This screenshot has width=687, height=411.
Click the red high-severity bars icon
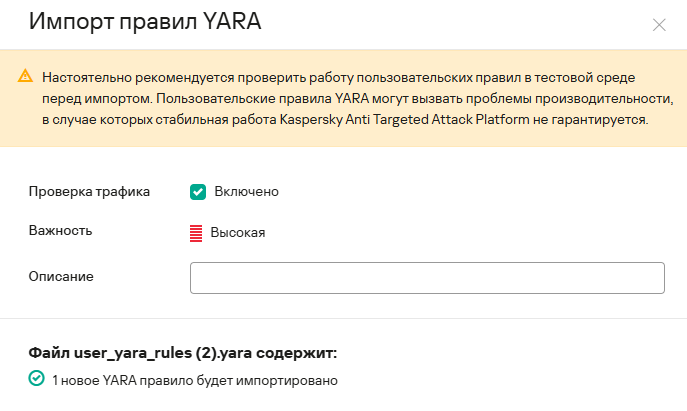pyautogui.click(x=196, y=232)
